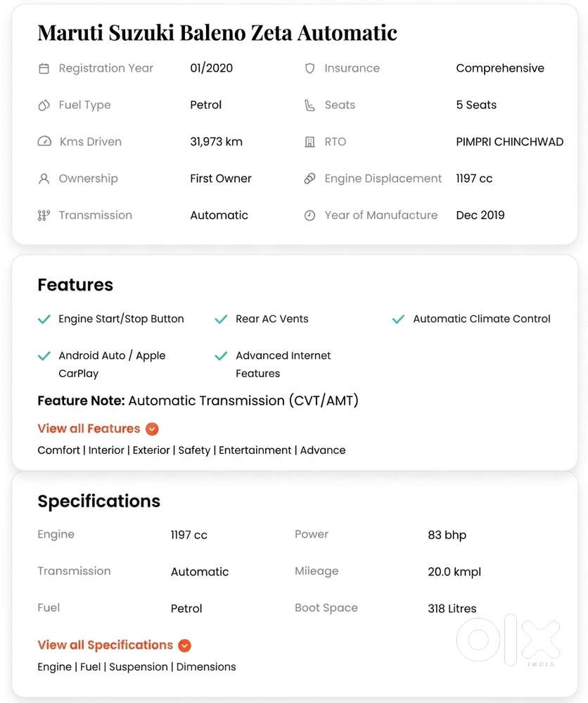Click the checkmark for Engine Start/Stop Button
The width and height of the screenshot is (588, 703).
(44, 319)
